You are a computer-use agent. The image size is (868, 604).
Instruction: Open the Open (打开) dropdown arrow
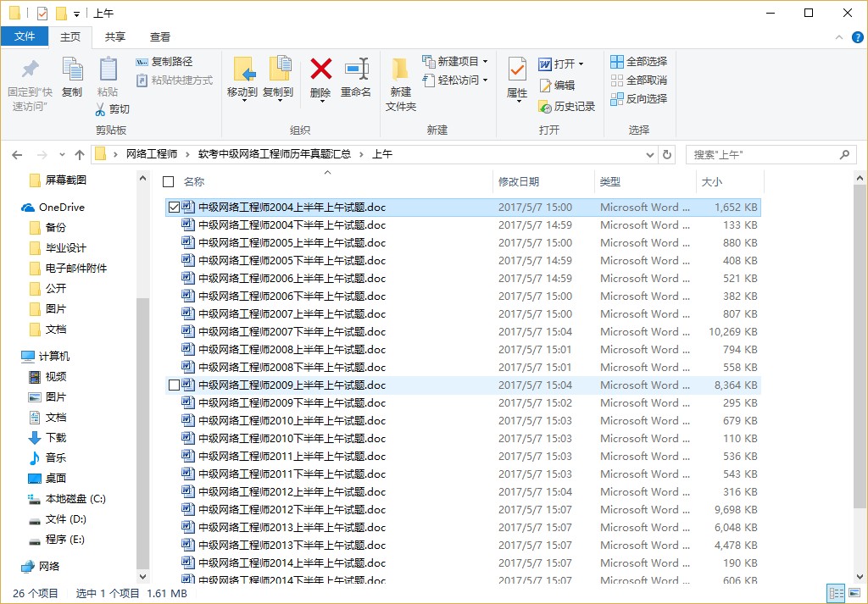tap(581, 64)
